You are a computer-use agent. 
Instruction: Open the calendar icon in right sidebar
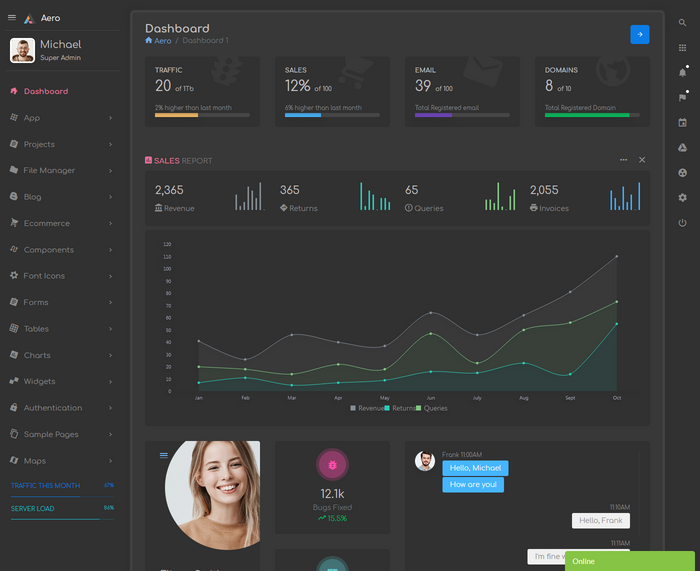click(682, 122)
